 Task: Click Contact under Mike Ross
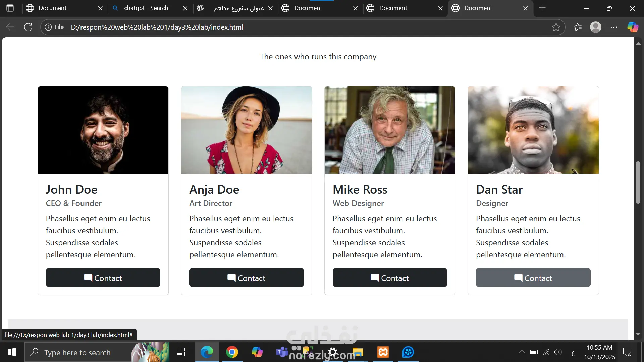(390, 278)
